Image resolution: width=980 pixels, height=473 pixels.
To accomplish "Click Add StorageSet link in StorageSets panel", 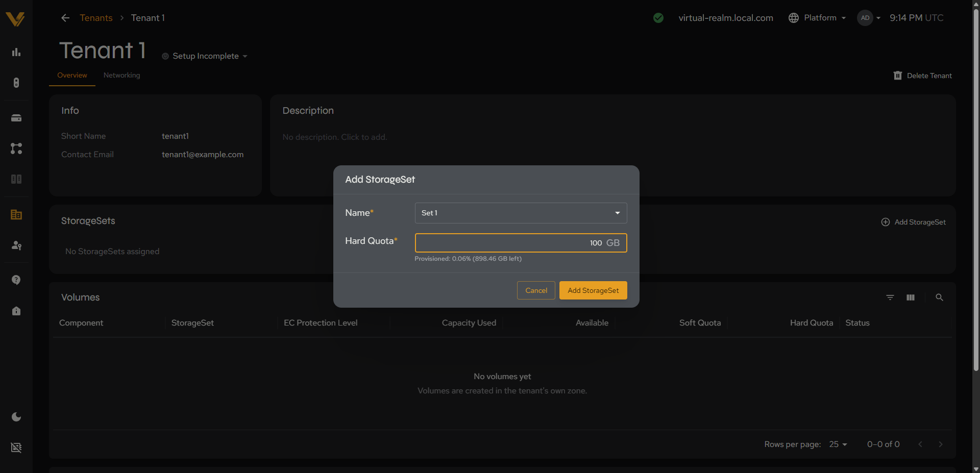I will point(914,222).
